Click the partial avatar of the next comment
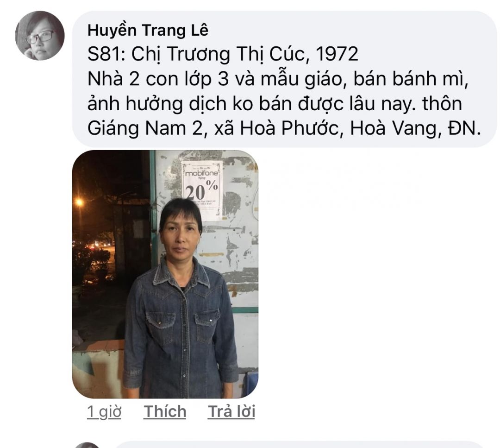The width and height of the screenshot is (500, 448). (87, 445)
